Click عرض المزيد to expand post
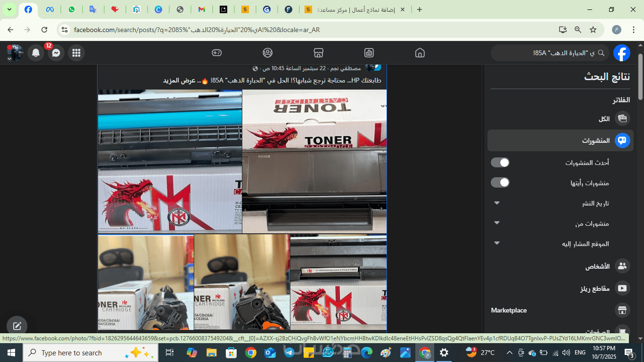The height and width of the screenshot is (362, 644). (x=179, y=81)
